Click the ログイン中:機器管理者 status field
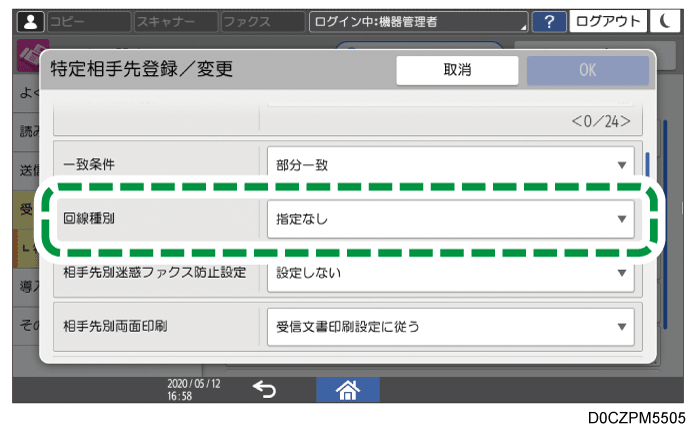 click(x=418, y=21)
